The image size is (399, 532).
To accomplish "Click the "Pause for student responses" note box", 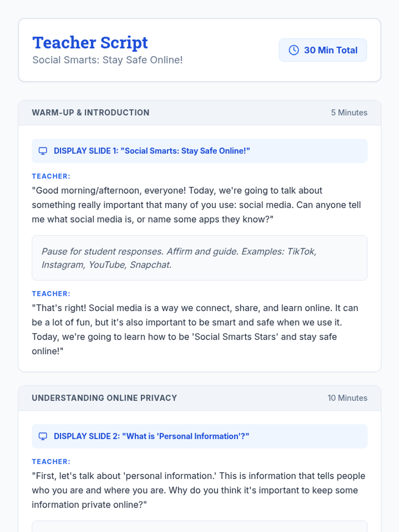I will tap(199, 258).
